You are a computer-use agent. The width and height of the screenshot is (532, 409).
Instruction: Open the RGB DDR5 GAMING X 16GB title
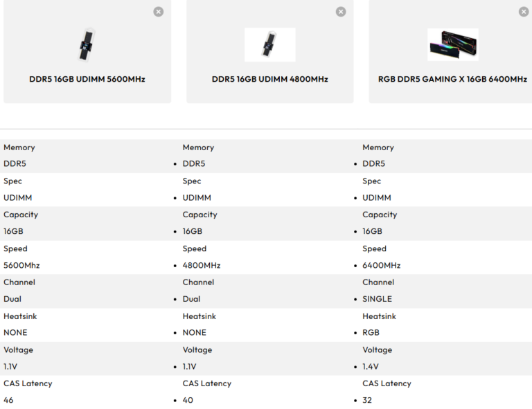[x=452, y=79]
